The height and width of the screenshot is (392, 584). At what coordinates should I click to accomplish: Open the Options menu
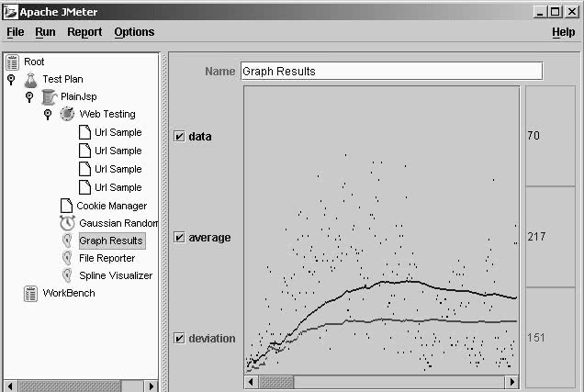[134, 32]
